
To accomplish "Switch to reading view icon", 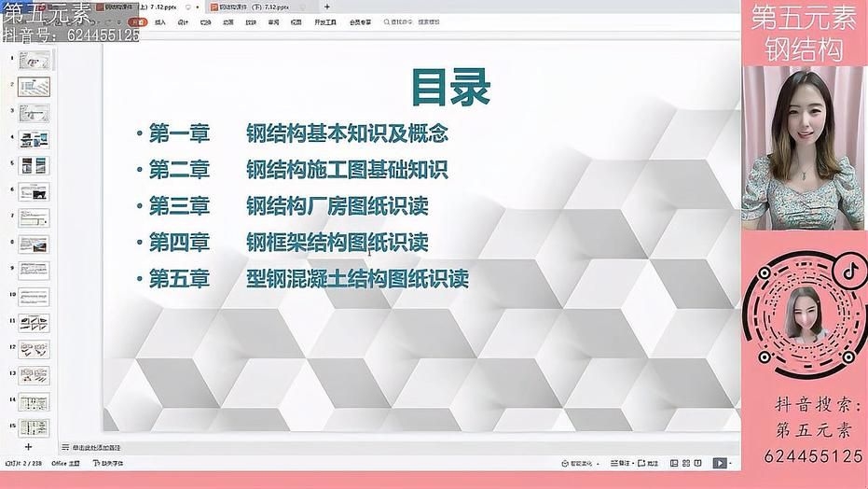I will pyautogui.click(x=698, y=464).
